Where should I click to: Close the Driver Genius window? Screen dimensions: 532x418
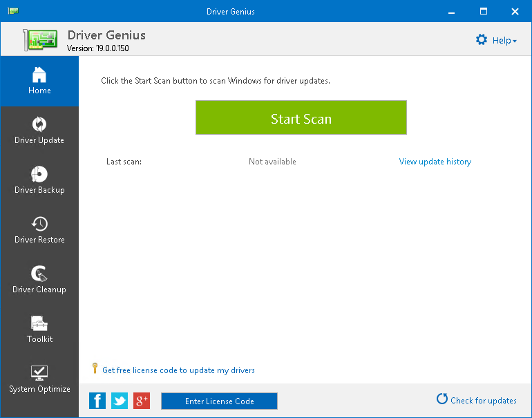(x=515, y=12)
